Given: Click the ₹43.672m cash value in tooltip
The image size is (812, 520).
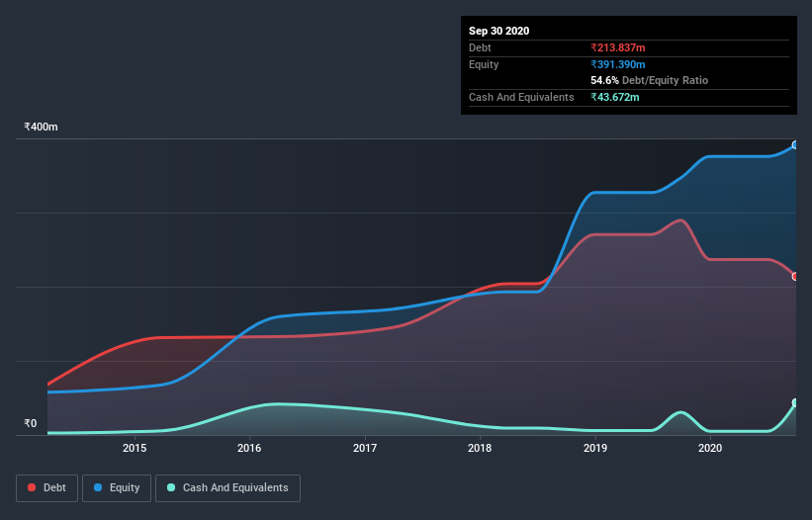Looking at the screenshot, I should pyautogui.click(x=615, y=97).
